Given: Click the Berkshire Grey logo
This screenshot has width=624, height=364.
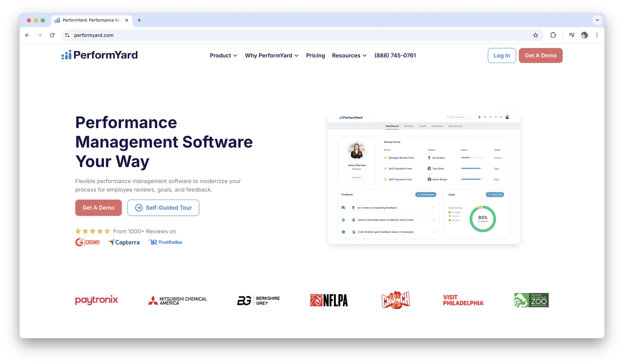Looking at the screenshot, I should pos(258,300).
